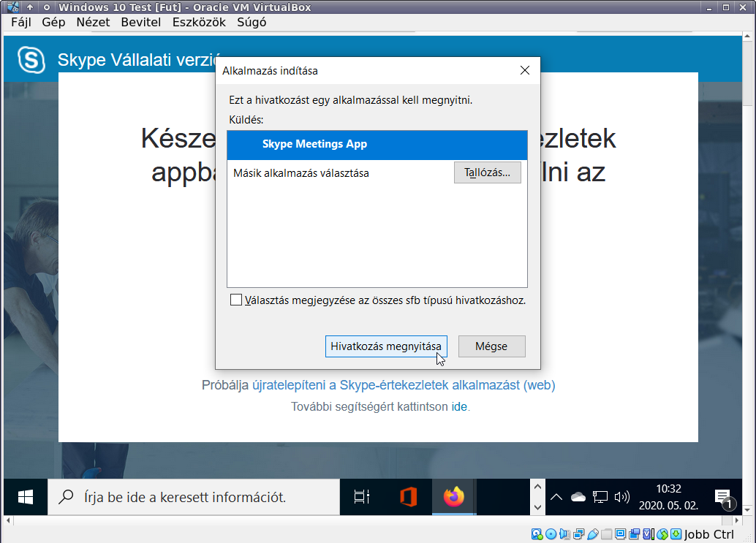Viewport: 756px width, 543px height.
Task: Open the Windows Start menu
Action: point(26,497)
